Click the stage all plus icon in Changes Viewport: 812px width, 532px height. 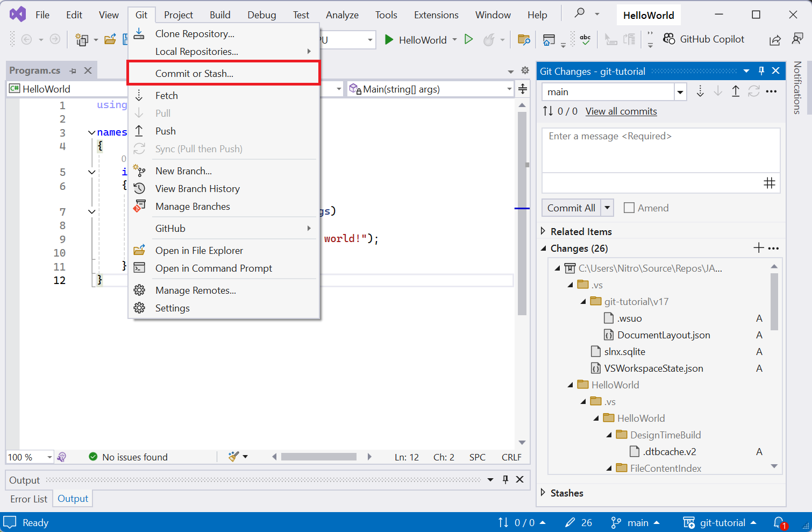pyautogui.click(x=758, y=248)
